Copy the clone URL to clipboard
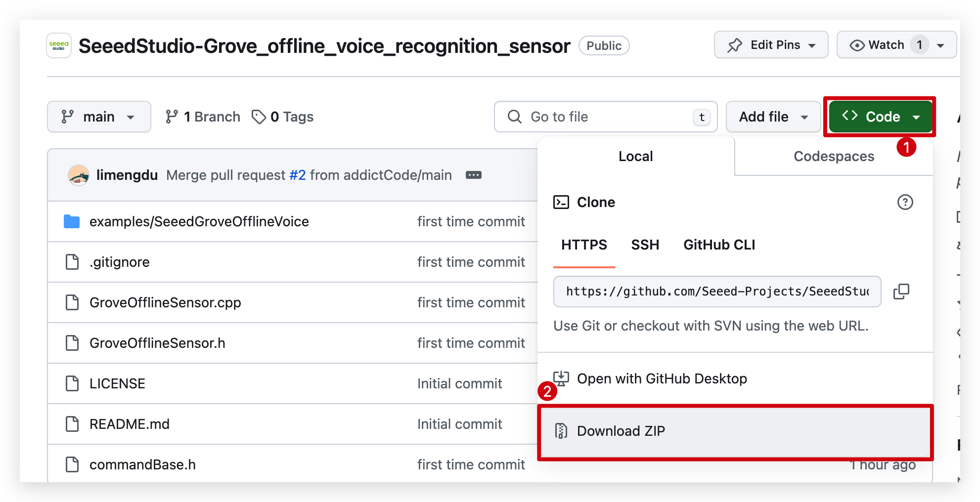The image size is (980, 502). click(x=901, y=292)
